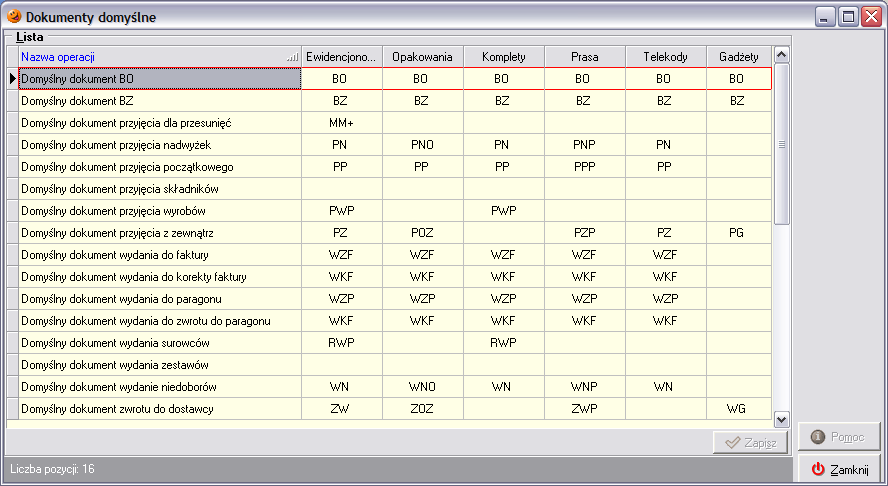Click the Gadżety column header
This screenshot has height=486, width=888.
pyautogui.click(x=739, y=57)
